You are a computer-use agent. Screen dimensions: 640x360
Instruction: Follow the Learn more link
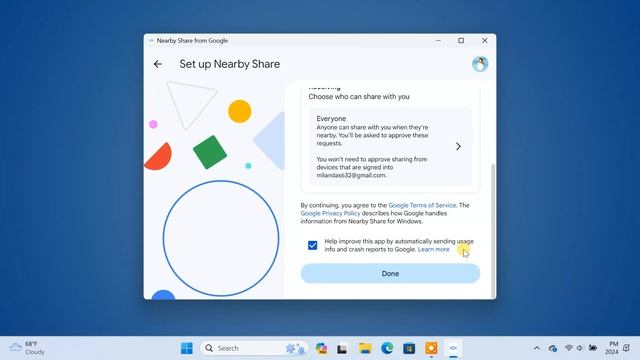click(433, 249)
